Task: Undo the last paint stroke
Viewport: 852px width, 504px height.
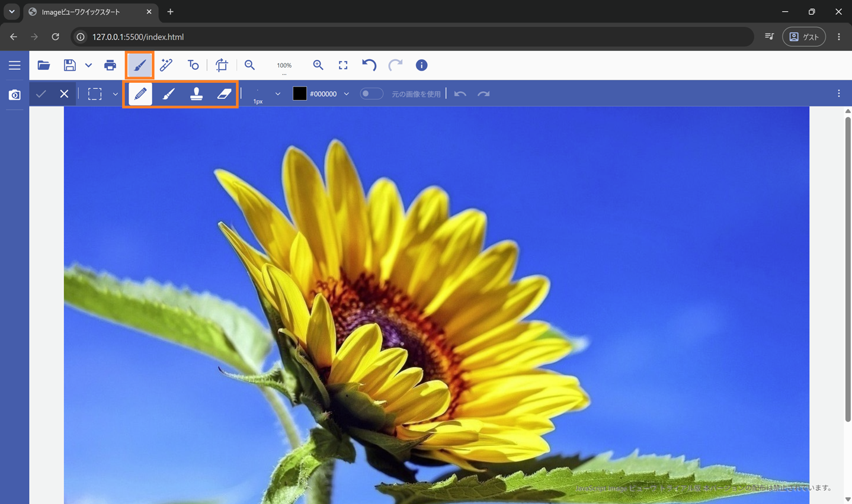Action: (460, 94)
